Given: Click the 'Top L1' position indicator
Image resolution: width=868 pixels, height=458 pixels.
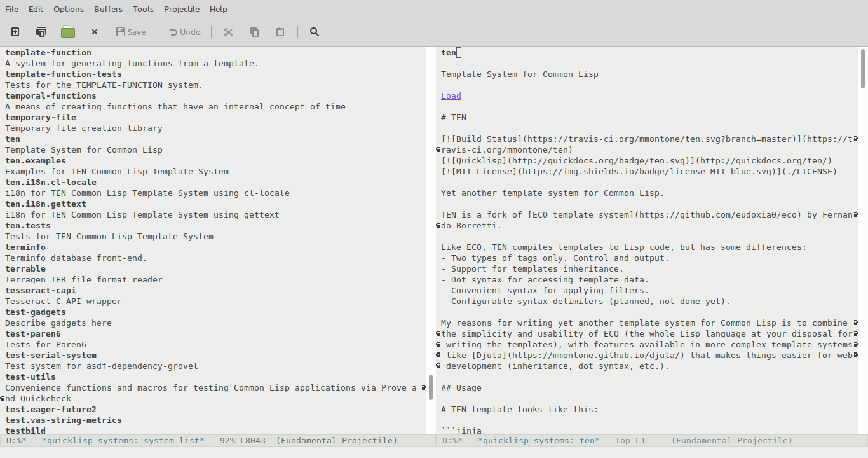Looking at the screenshot, I should (x=630, y=441).
